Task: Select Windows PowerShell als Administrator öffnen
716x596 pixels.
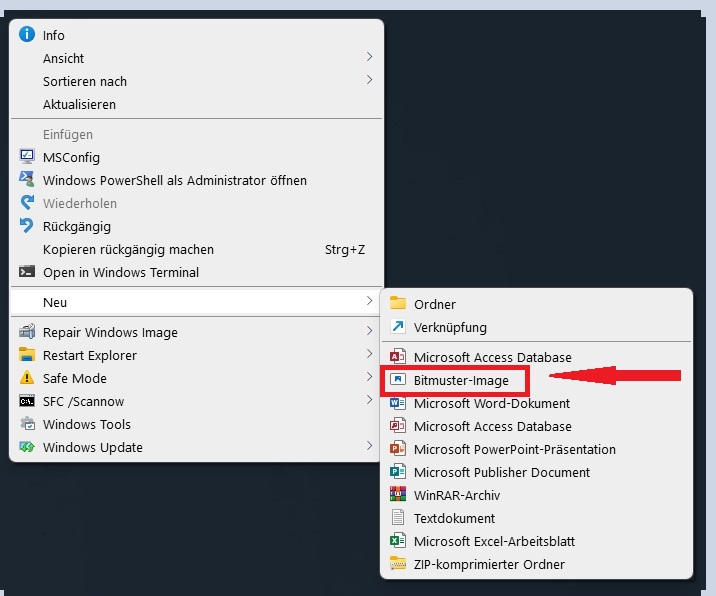Action: (196, 180)
